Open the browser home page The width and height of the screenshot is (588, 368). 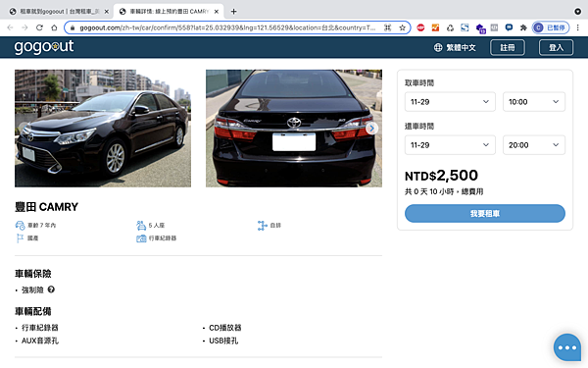(x=54, y=27)
